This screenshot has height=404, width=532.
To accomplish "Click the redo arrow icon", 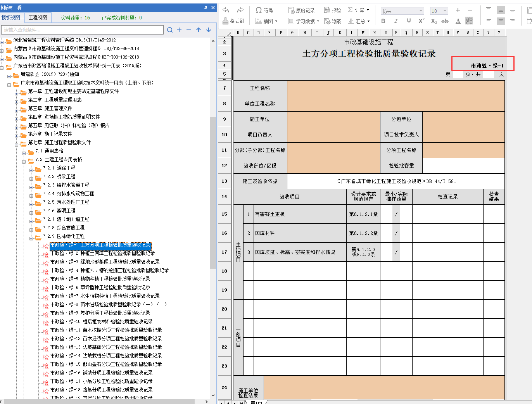I will tap(240, 10).
